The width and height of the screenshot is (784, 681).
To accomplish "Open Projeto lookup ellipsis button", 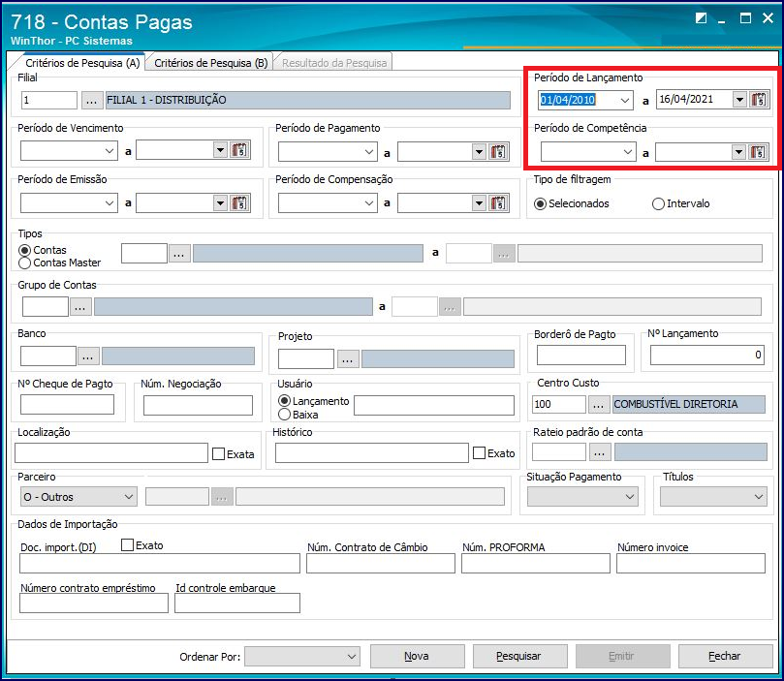I will (x=348, y=358).
